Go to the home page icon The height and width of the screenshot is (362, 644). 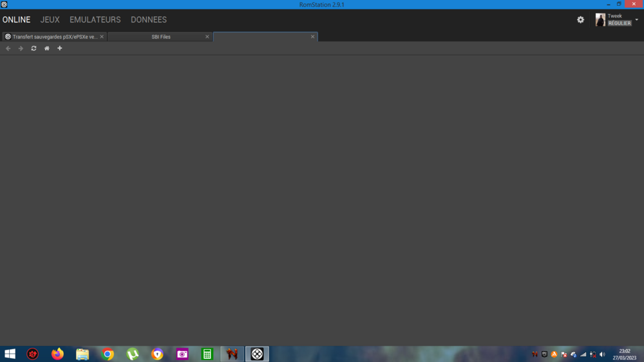click(46, 48)
